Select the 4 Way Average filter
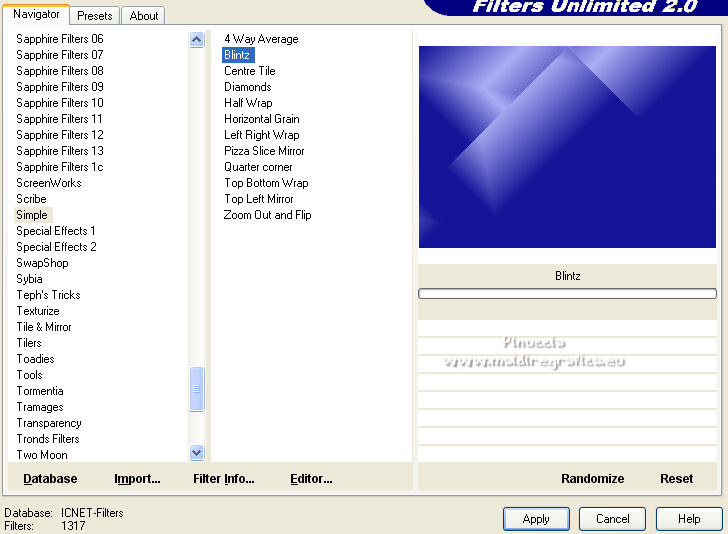This screenshot has height=534, width=728. 261,39
